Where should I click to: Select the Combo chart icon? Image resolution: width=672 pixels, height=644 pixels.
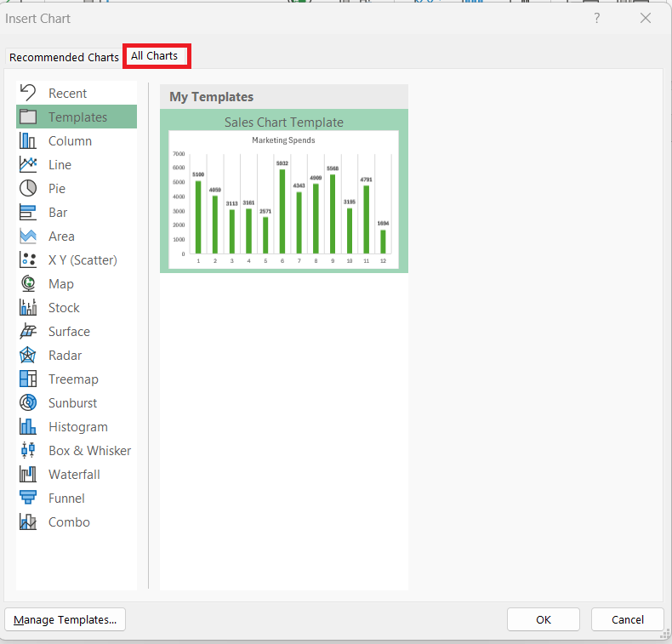tap(28, 521)
